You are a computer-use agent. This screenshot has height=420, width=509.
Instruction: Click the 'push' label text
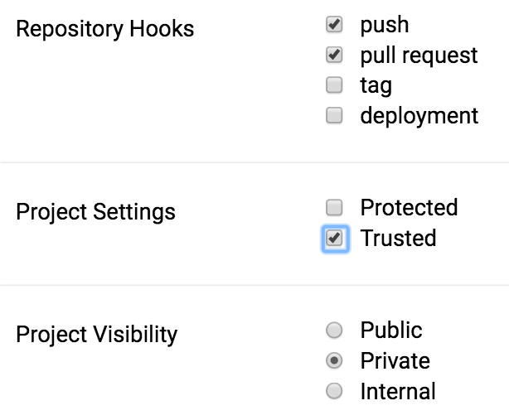385,25
